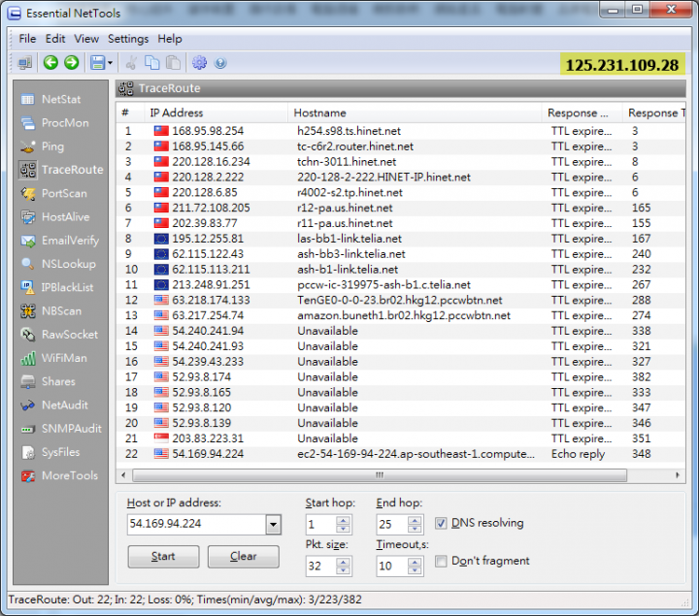Click the left arrow of horizontal scrollbar
The height and width of the screenshot is (616, 699).
123,475
